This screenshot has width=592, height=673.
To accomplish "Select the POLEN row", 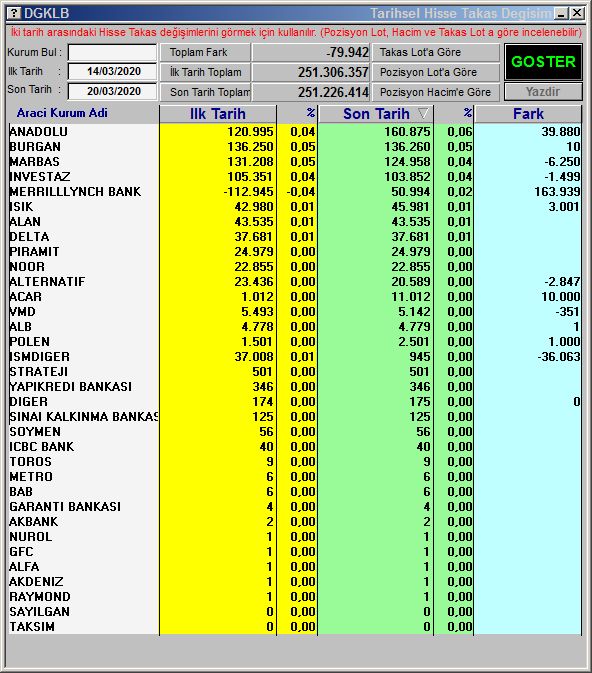I will tap(295, 342).
